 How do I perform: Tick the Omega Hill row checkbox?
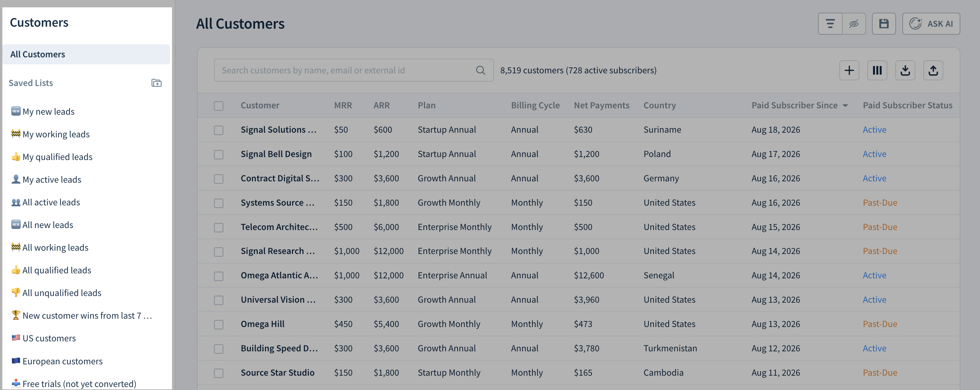[218, 325]
